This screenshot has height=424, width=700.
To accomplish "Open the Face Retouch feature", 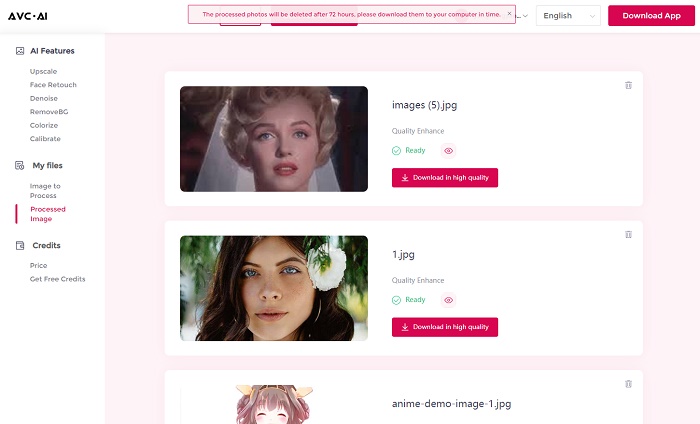I will [53, 85].
